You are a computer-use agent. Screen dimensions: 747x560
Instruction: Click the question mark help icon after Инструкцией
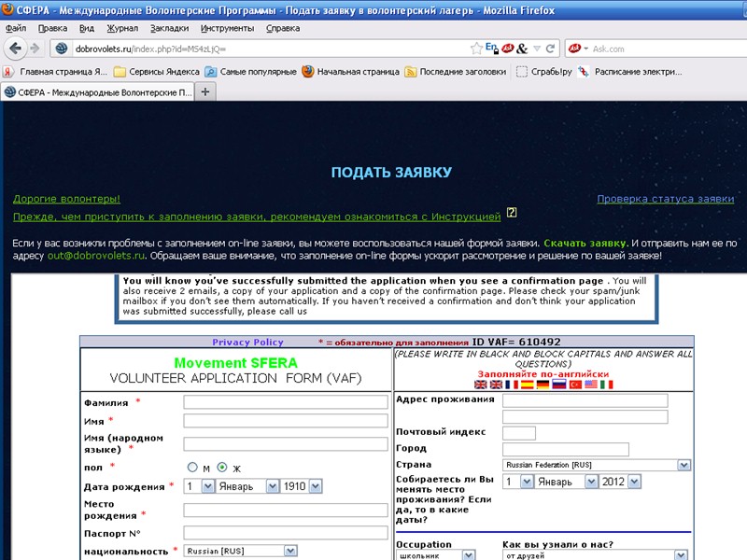pyautogui.click(x=512, y=213)
